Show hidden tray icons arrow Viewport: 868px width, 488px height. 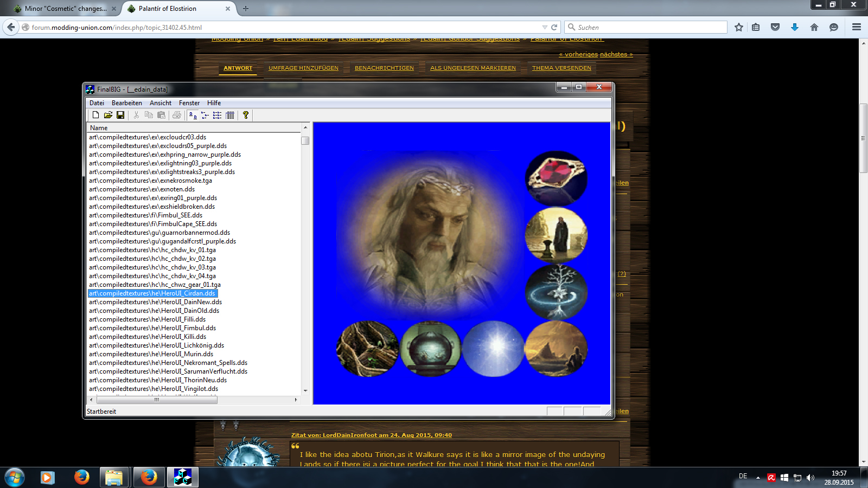(758, 478)
